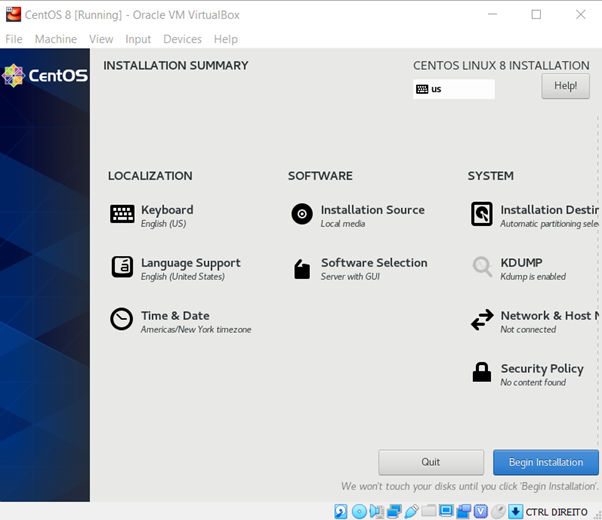The height and width of the screenshot is (520, 602).
Task: Click the Begin Installation button
Action: (x=545, y=462)
